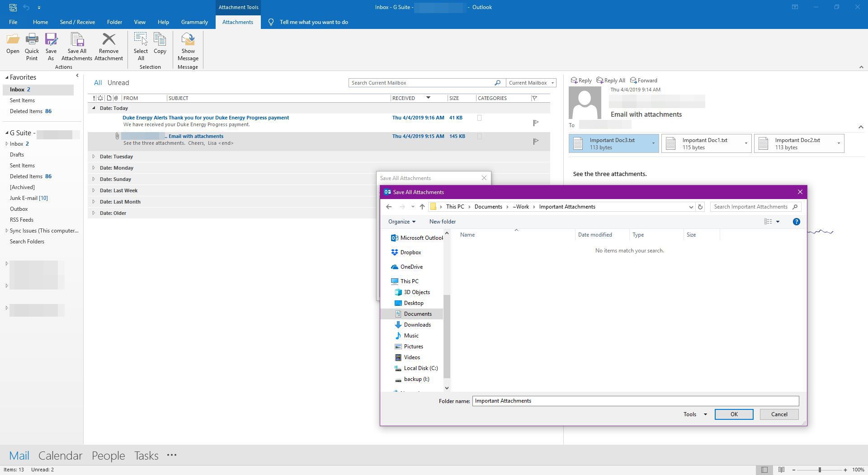Click OK in Save All Attachments dialog

[734, 414]
